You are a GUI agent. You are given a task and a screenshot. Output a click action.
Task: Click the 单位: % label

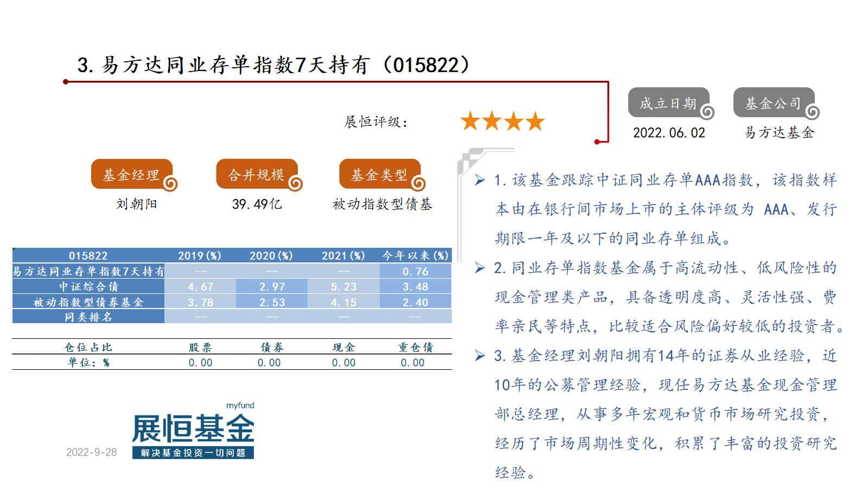pos(88,362)
